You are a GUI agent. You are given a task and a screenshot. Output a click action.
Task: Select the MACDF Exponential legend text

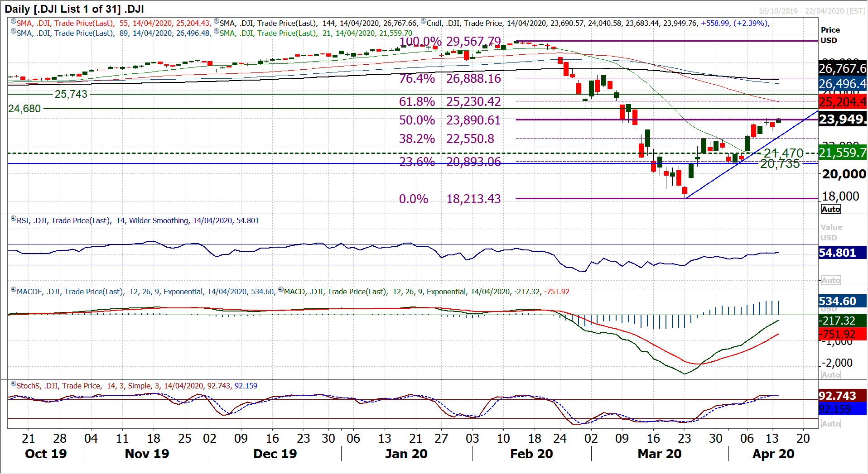coord(145,292)
